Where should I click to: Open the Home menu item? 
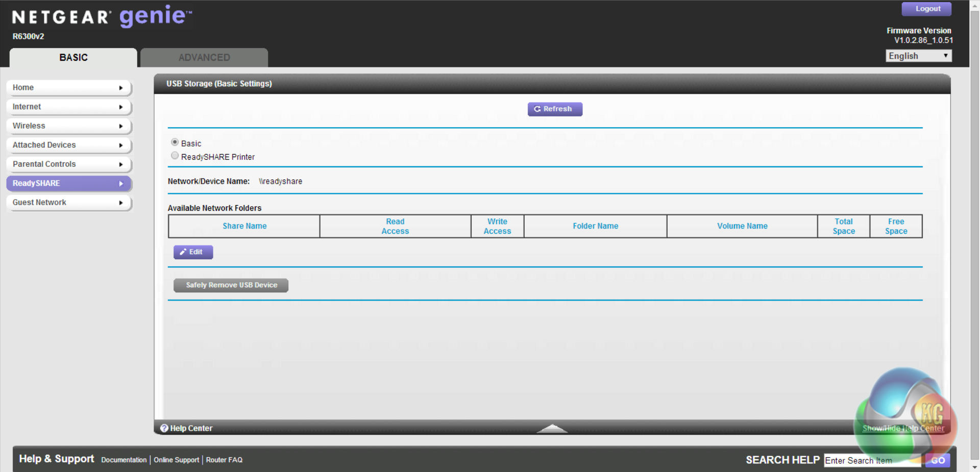[69, 88]
